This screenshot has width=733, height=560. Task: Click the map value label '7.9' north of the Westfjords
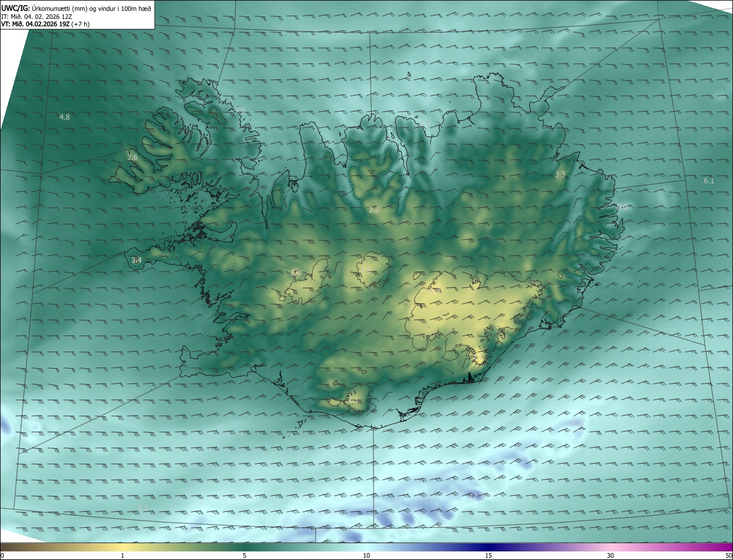(240, 111)
